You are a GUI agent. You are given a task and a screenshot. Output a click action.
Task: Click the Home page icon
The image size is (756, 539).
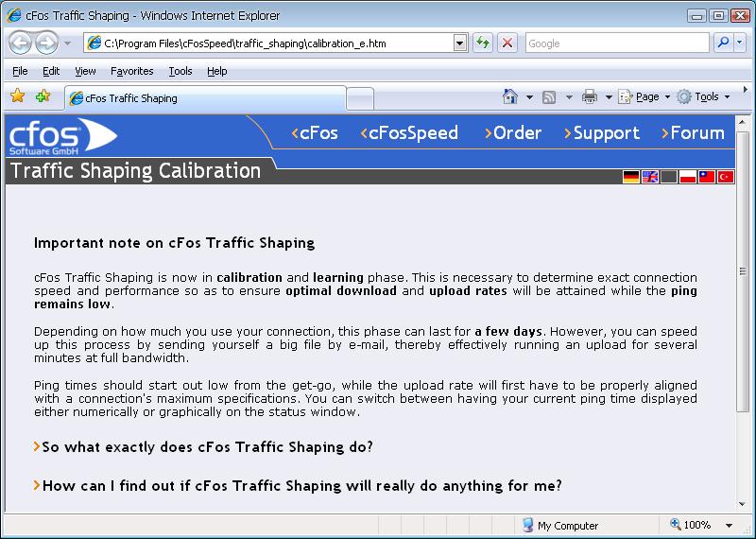pyautogui.click(x=509, y=96)
